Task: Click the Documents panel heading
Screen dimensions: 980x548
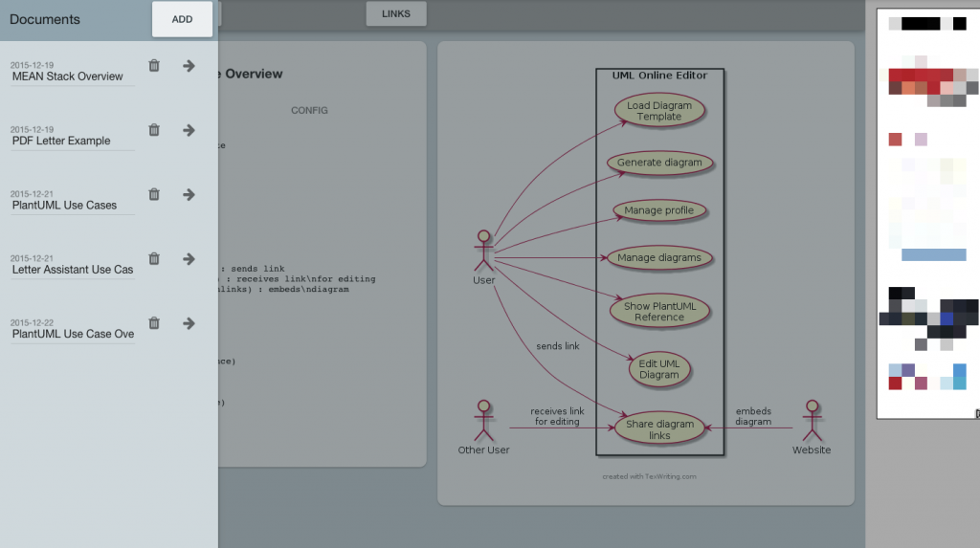Action: (45, 19)
